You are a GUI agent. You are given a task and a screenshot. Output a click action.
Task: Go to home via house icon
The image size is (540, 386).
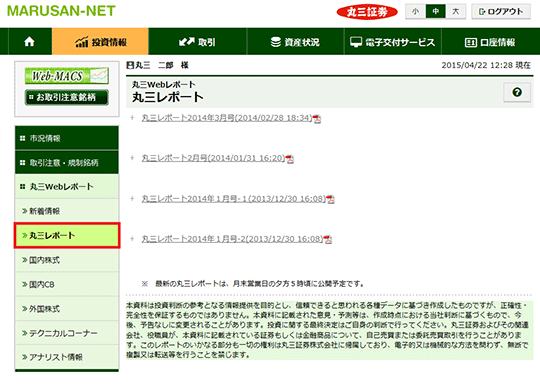coord(30,42)
